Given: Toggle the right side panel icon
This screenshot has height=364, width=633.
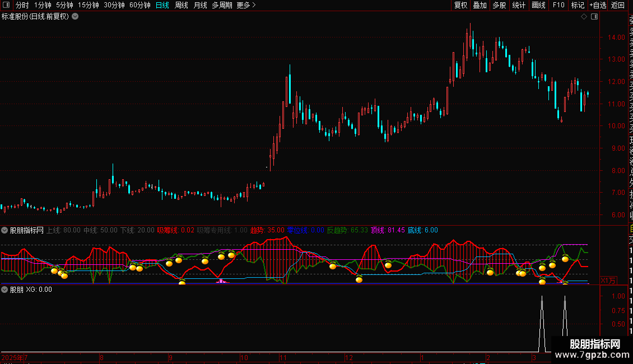Looking at the screenshot, I should 594,17.
